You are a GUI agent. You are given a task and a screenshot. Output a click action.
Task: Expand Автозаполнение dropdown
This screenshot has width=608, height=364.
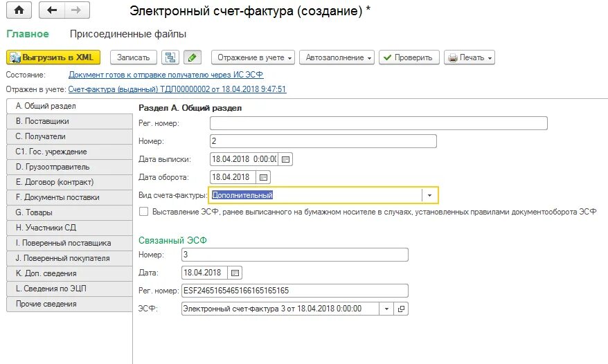pyautogui.click(x=337, y=57)
